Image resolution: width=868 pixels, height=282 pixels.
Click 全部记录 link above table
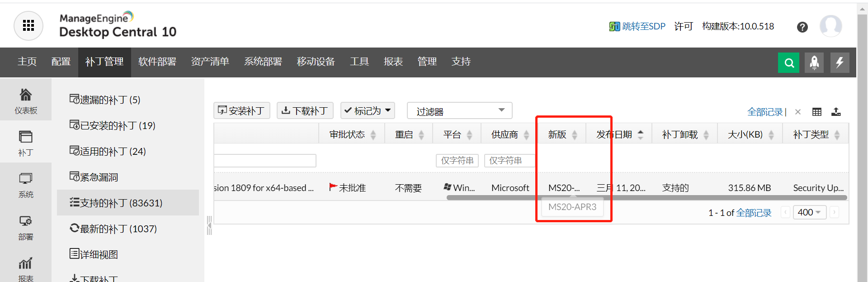765,112
